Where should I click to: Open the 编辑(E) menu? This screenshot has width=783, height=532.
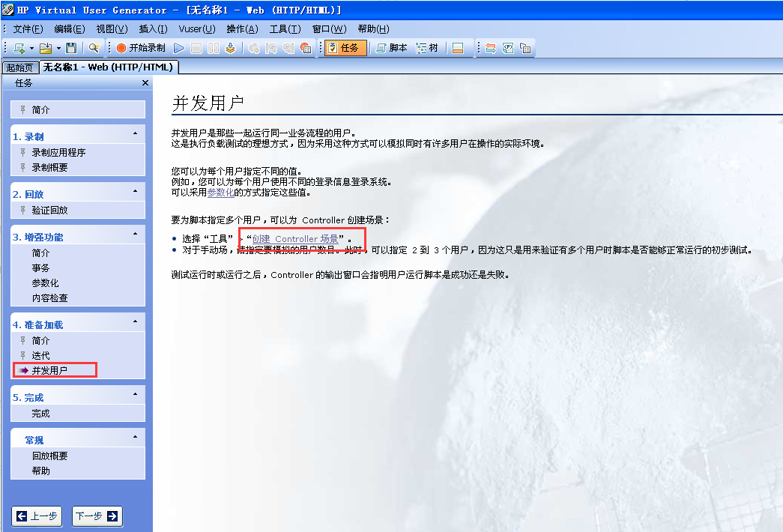click(70, 29)
